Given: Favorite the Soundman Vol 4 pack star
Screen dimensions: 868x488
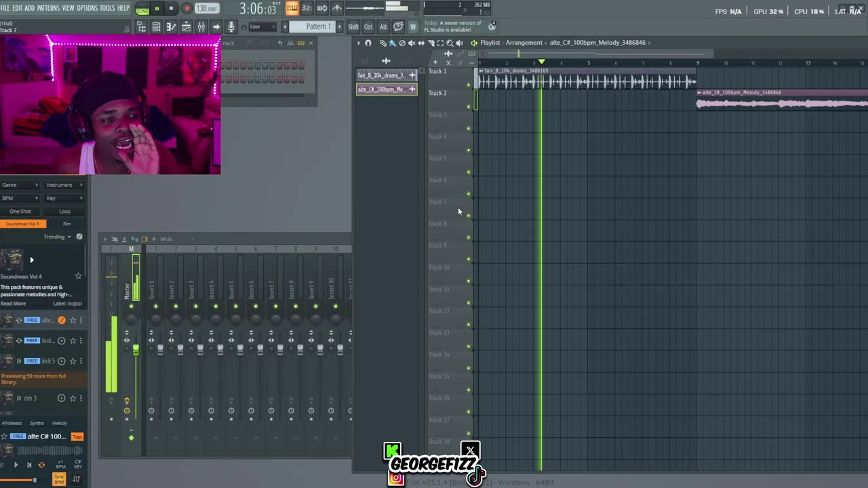Looking at the screenshot, I should [78, 276].
